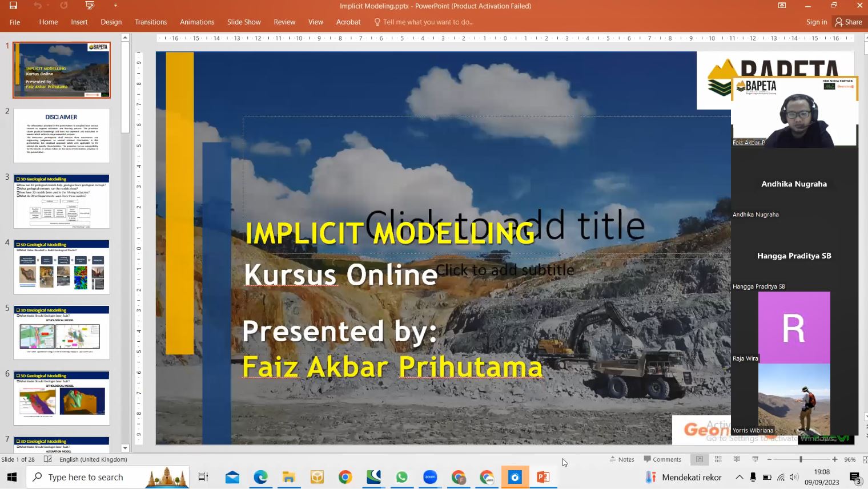Switch to Slide Sorter view
Image resolution: width=868 pixels, height=489 pixels.
tap(718, 459)
